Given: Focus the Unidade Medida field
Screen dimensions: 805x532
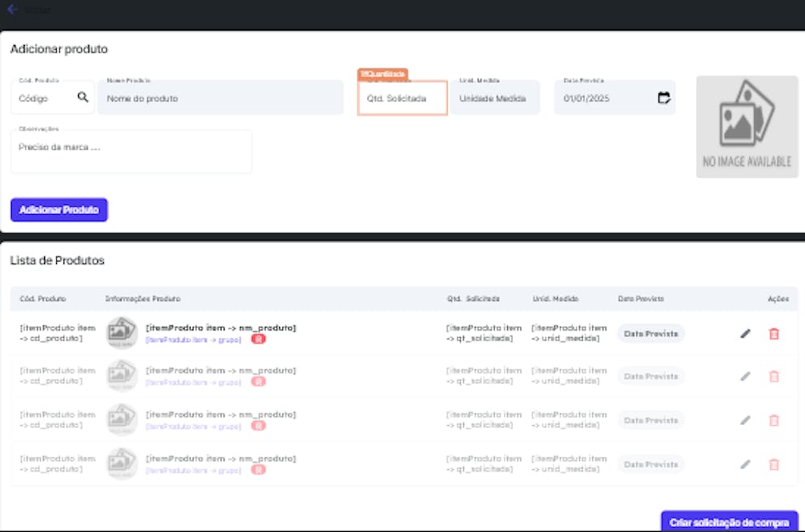Looking at the screenshot, I should (495, 97).
